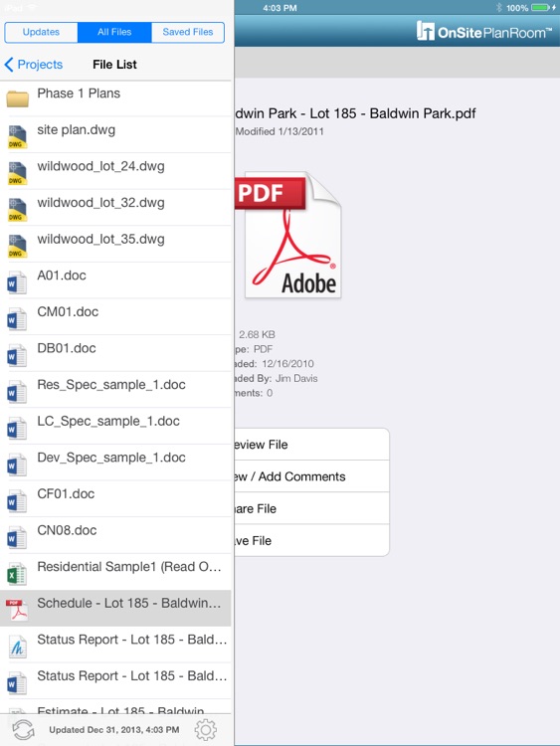560x746 pixels.
Task: Click the Schedule - Lot 185 PDF icon
Action: pyautogui.click(x=17, y=610)
